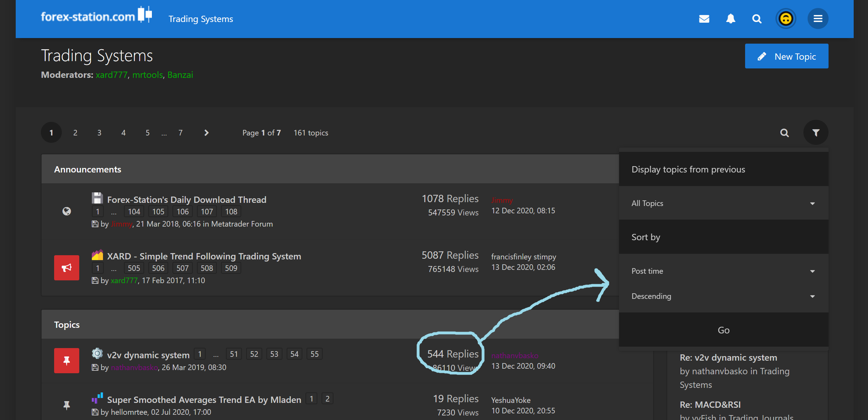The image size is (868, 420).
Task: Open the Post time sort dropdown
Action: [723, 271]
